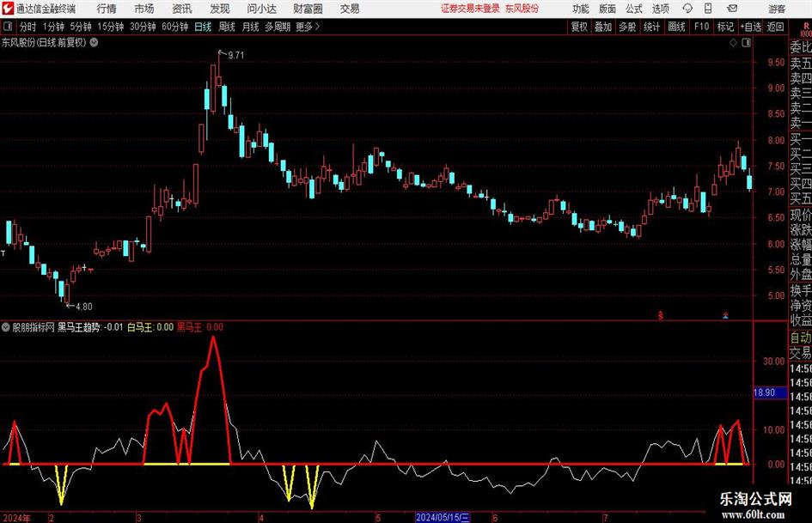
Task: Select the 日线 daily period tab
Action: [203, 27]
